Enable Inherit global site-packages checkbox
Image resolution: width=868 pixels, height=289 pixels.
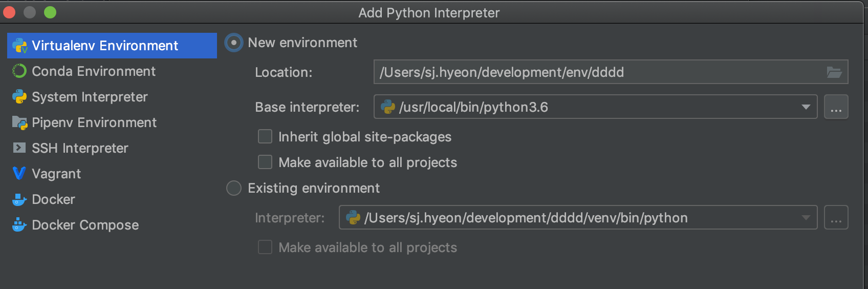click(x=265, y=137)
